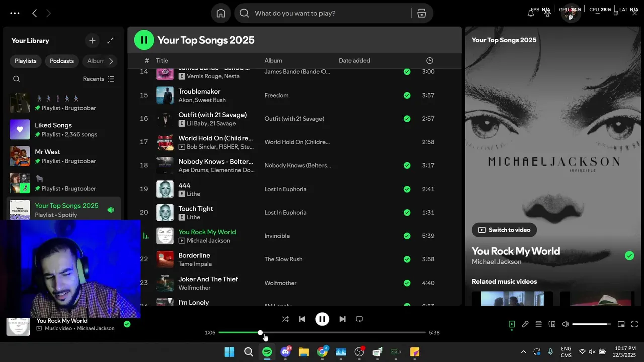Open Michael Jackson artist in Now Playing panel
The width and height of the screenshot is (644, 362).
pyautogui.click(x=497, y=262)
